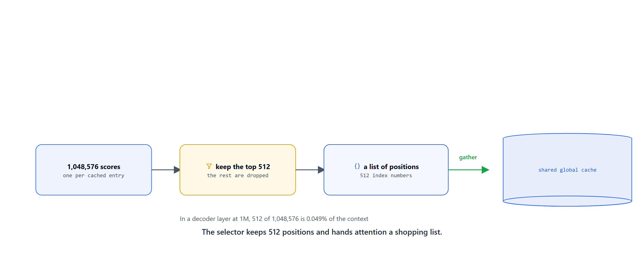The image size is (644, 276).
Task: Click the arrowhead entering the keep top 512 box
Action: click(177, 170)
